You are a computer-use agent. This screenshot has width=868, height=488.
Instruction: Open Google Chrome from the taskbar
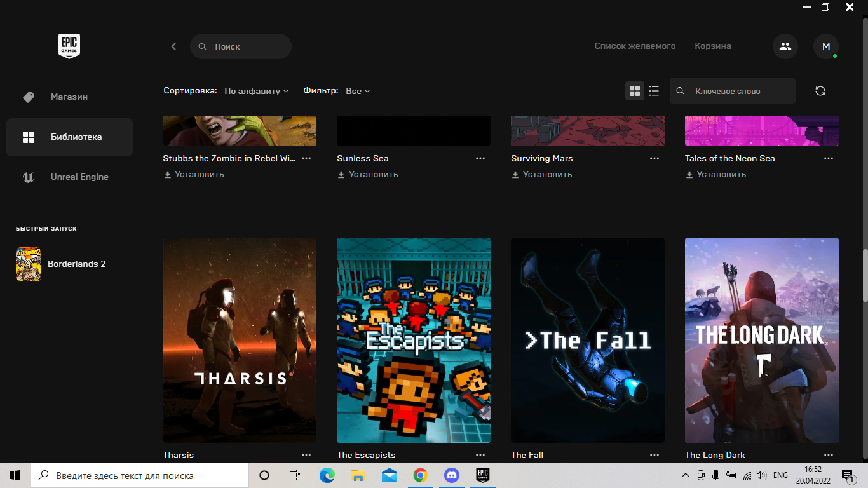point(420,475)
